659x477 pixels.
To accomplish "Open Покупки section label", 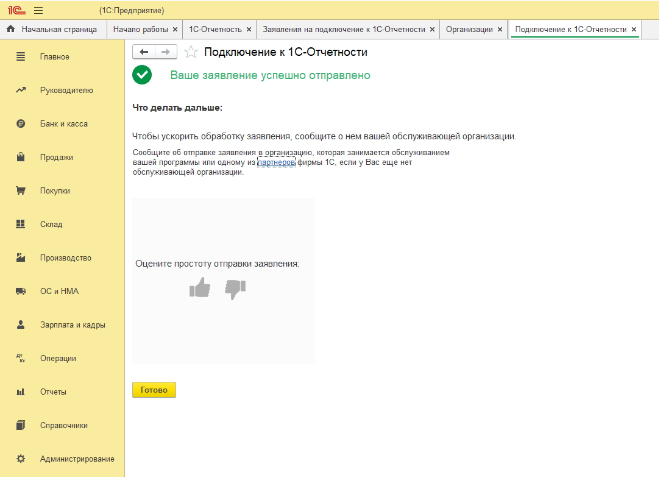I will coord(55,191).
